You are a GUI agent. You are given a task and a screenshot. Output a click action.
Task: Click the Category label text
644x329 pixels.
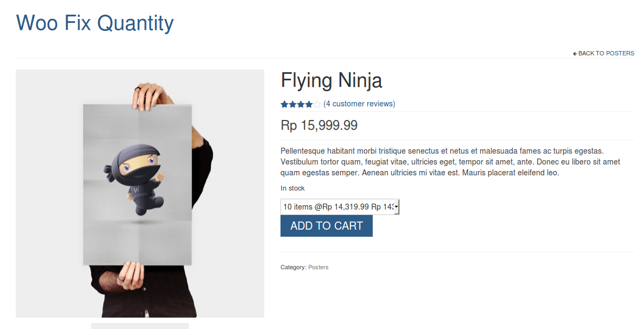(x=294, y=268)
